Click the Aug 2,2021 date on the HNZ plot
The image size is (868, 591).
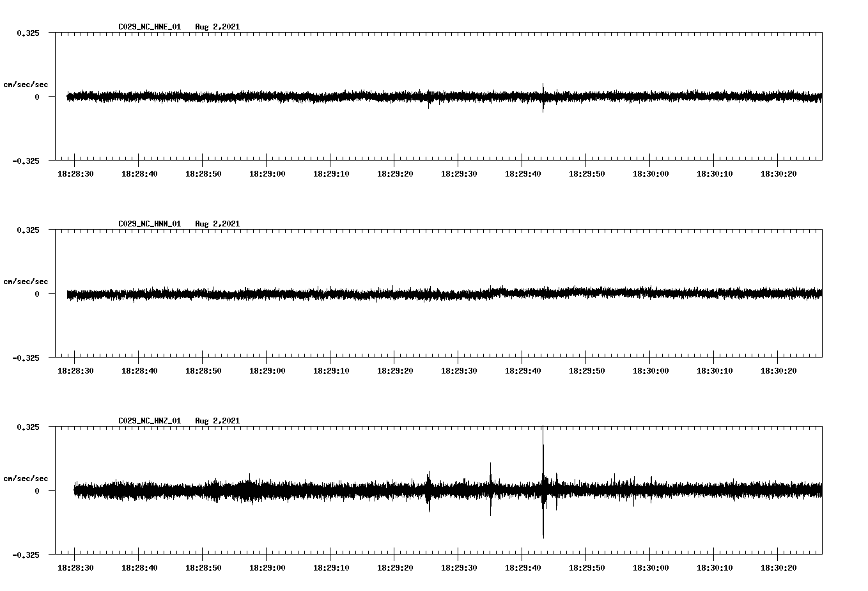click(x=217, y=421)
